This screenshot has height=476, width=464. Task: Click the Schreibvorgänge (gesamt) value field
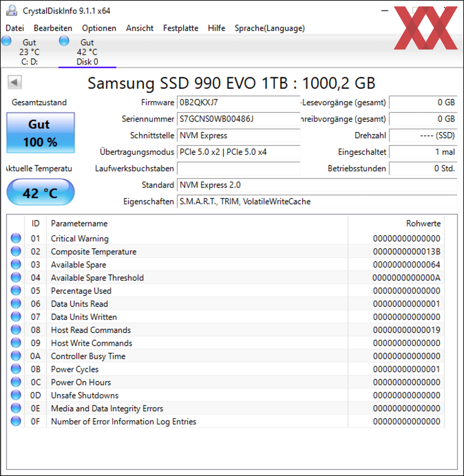(x=423, y=119)
